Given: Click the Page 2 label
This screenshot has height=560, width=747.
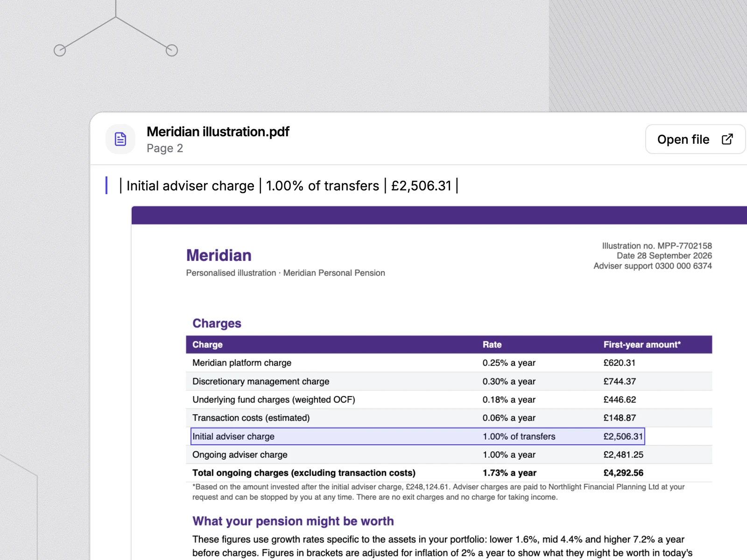Looking at the screenshot, I should [x=165, y=148].
